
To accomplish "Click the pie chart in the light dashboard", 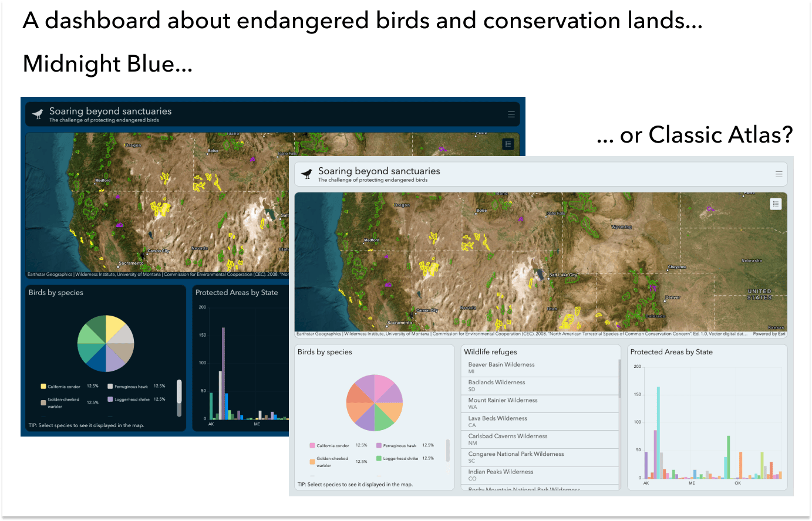I will click(375, 403).
